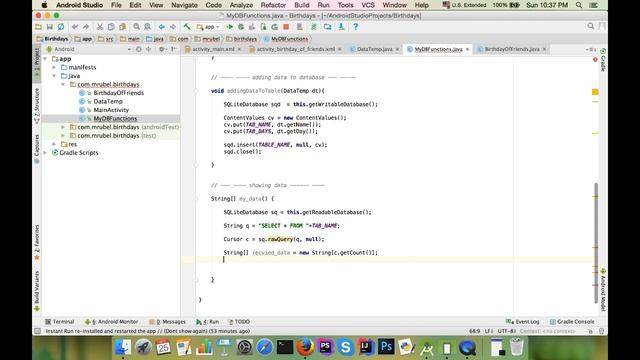Close the MyDBFunctions.java tab
Screen dimensions: 640x360
click(x=467, y=49)
